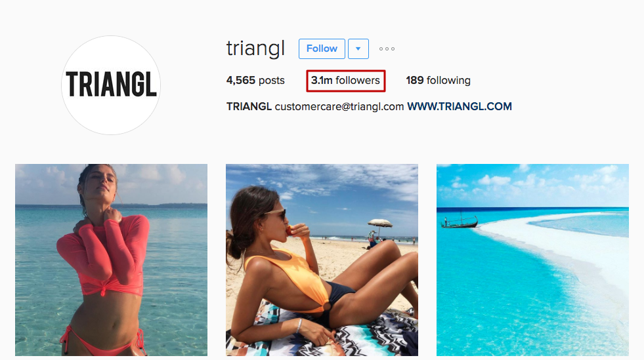Open the three-dot options menu
The image size is (644, 360).
pyautogui.click(x=387, y=49)
